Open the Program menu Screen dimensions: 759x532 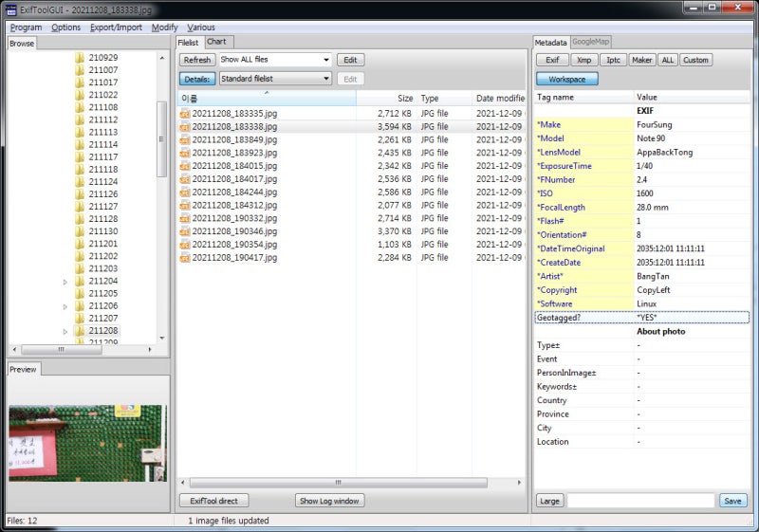27,28
